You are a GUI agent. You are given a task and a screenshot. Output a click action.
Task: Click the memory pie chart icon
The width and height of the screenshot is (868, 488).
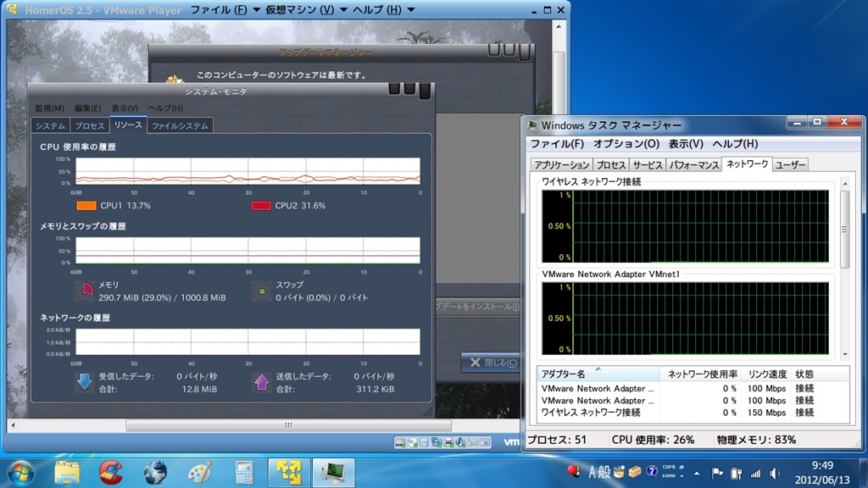[85, 291]
